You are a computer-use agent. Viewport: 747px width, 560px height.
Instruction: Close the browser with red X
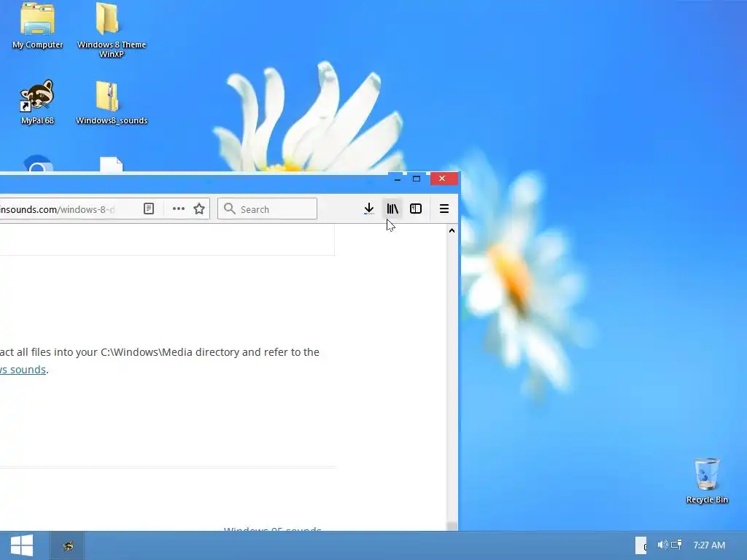click(x=443, y=179)
